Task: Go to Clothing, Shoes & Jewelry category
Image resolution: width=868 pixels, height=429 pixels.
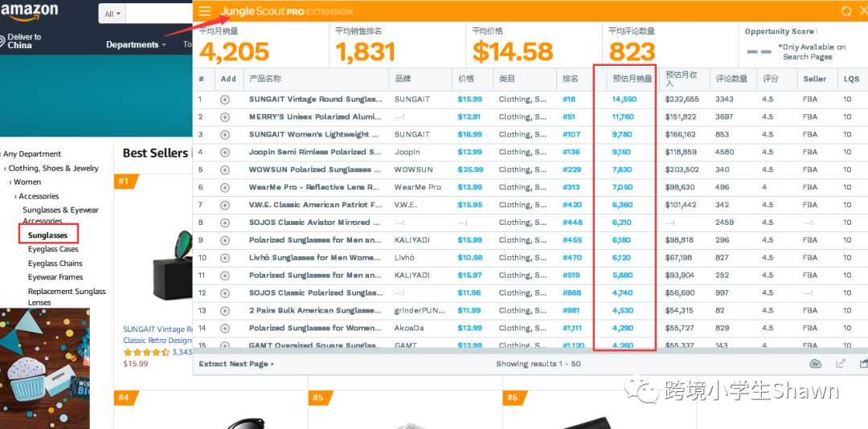Action: [51, 168]
